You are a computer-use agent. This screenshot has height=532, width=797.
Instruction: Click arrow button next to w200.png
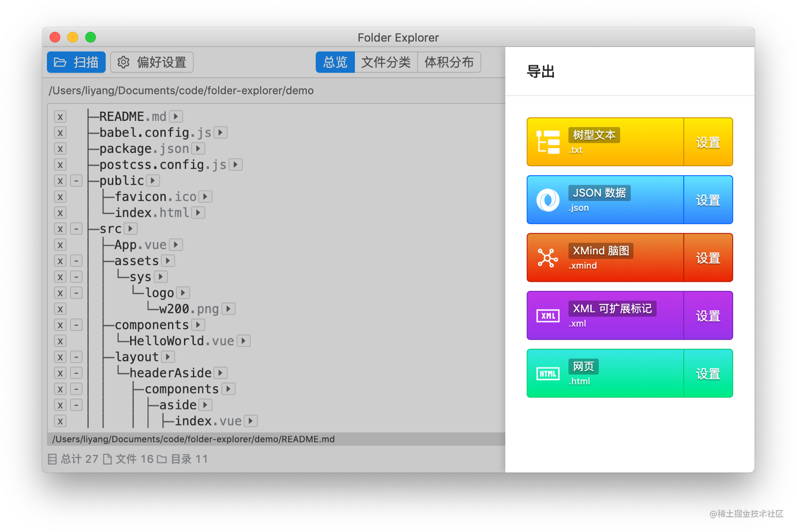(228, 309)
